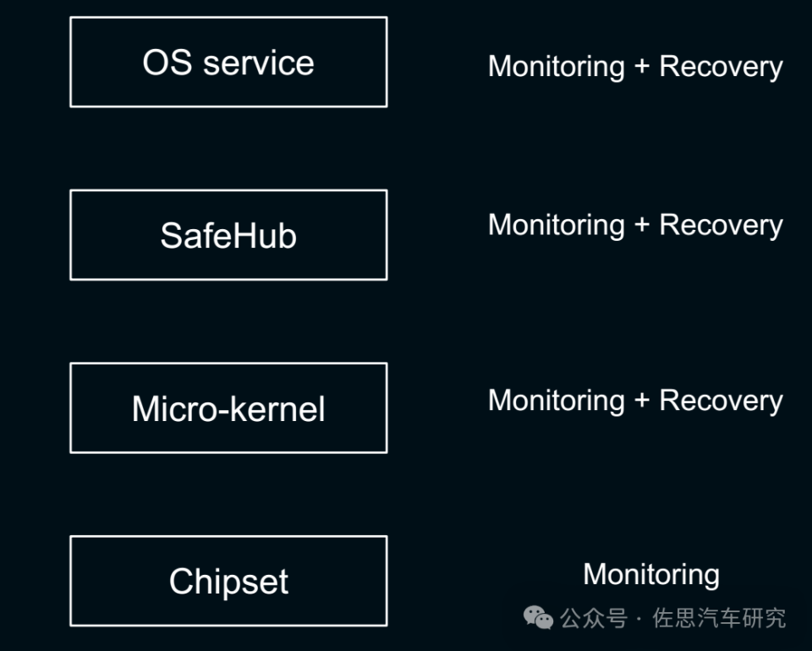812x651 pixels.
Task: Click "Monitoring" in the SafeHub row
Action: 556,225
